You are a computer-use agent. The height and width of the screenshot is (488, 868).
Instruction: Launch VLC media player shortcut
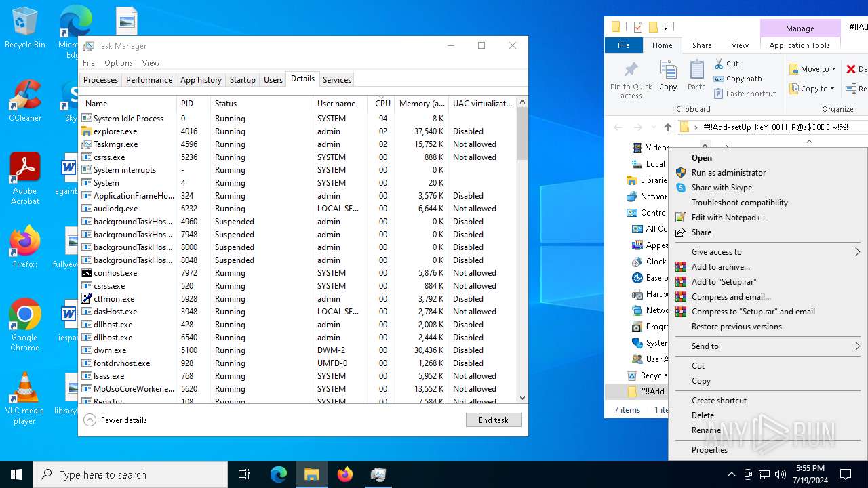coord(24,398)
